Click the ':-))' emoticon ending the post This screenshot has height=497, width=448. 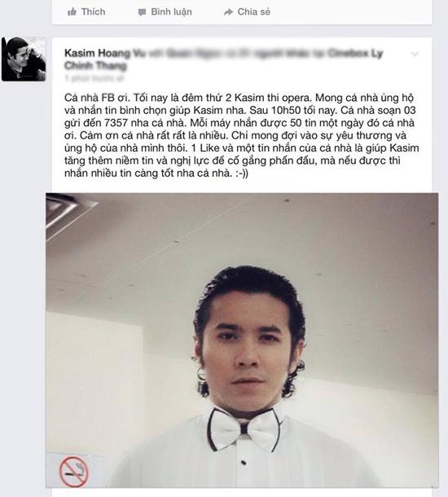pos(242,173)
